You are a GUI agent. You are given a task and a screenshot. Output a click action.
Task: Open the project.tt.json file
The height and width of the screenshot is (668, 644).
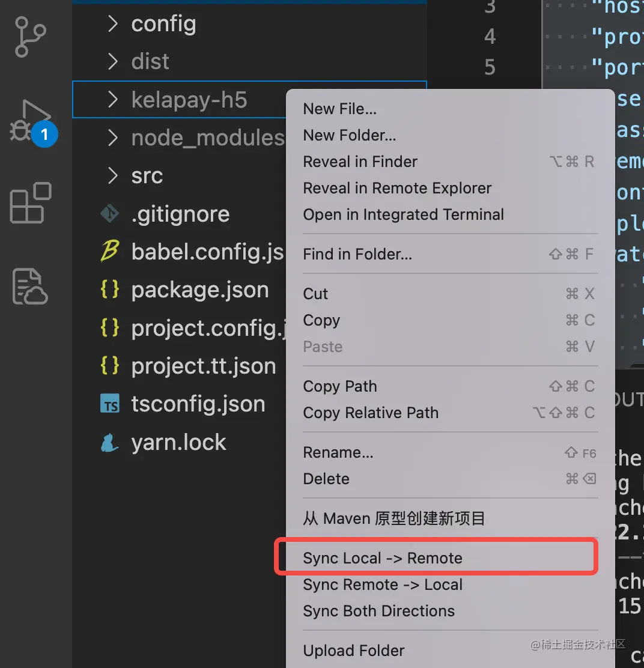coord(204,366)
